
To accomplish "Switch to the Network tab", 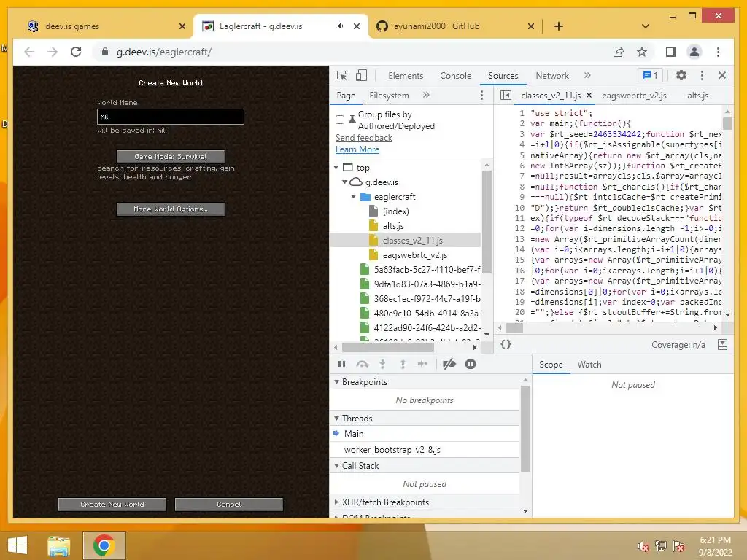I will [x=552, y=75].
